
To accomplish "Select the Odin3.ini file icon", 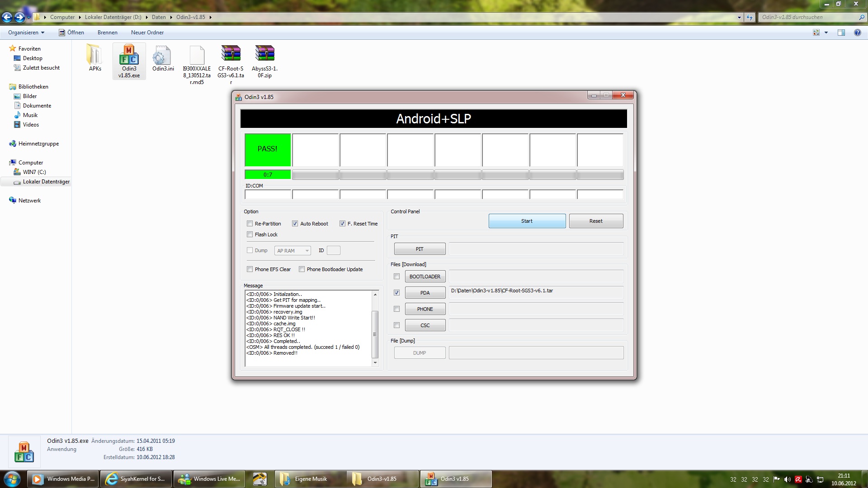I will (x=162, y=55).
